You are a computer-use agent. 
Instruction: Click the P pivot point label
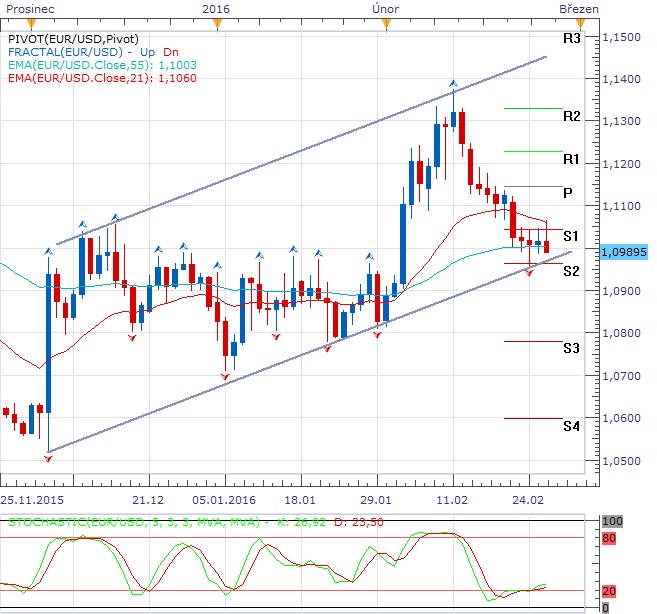point(568,192)
